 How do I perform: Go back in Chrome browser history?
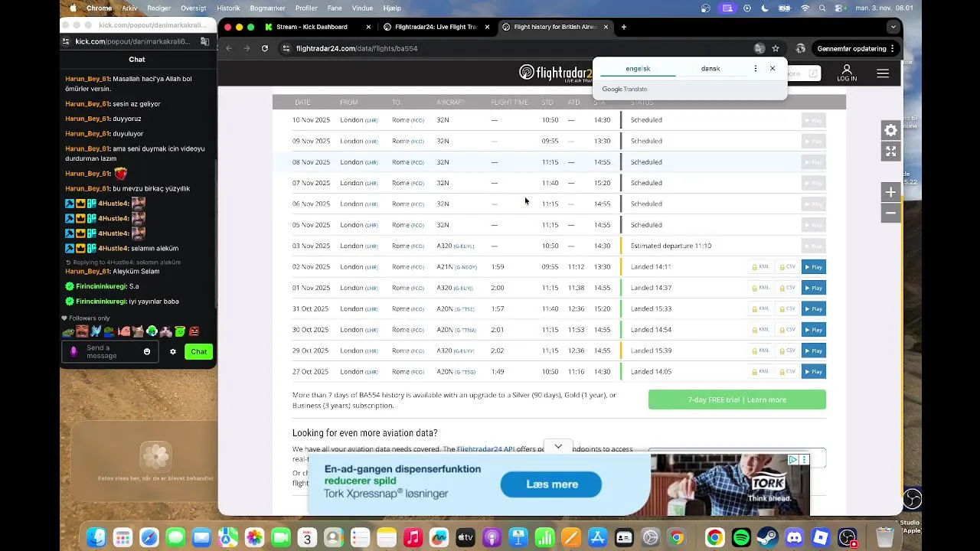click(x=229, y=48)
